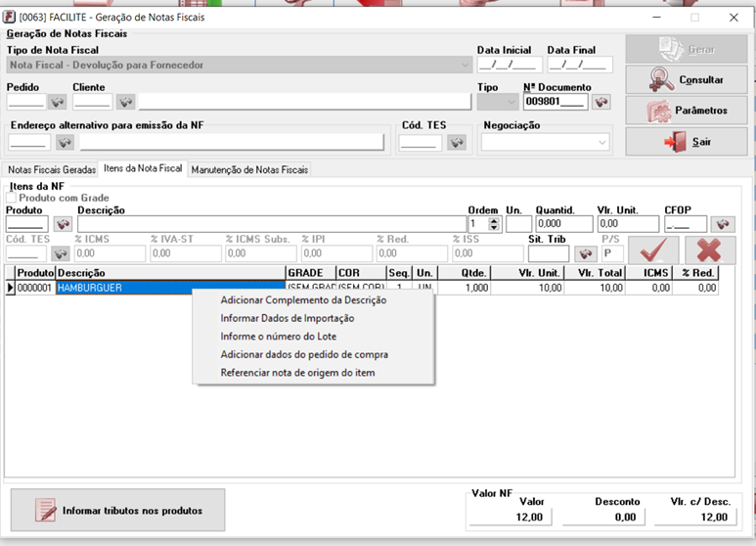Click the Sit. Trib search binoculars icon
This screenshot has width=756, height=546.
pos(585,253)
